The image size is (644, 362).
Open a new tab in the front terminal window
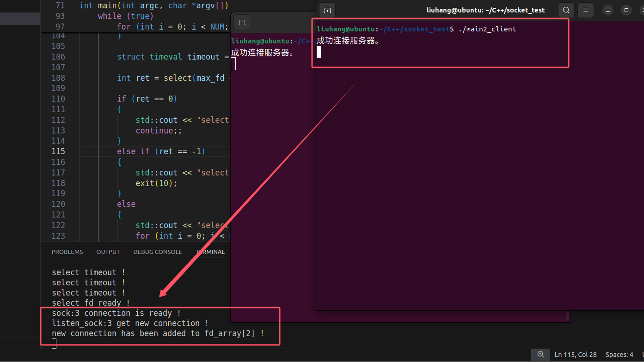point(327,10)
